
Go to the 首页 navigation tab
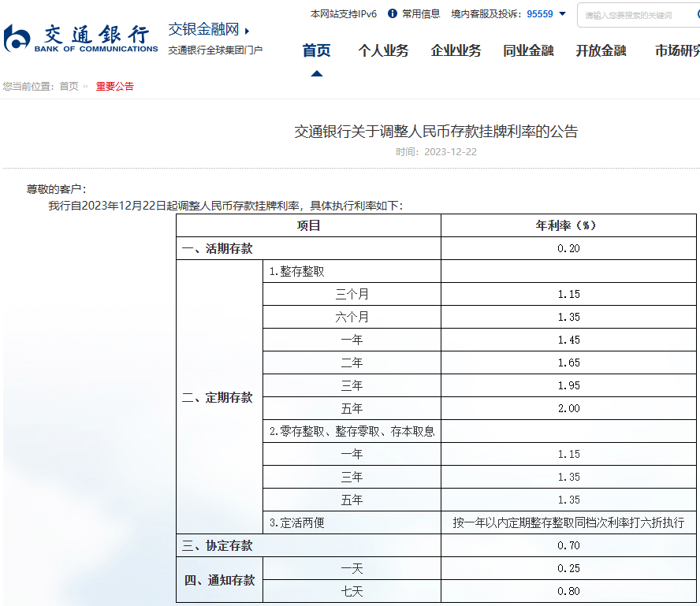(317, 50)
